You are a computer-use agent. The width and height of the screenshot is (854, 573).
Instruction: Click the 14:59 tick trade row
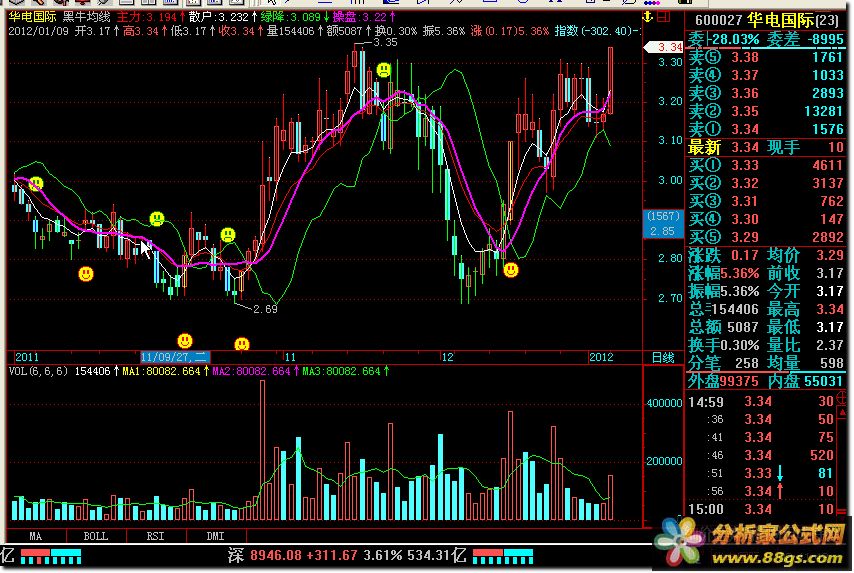[x=761, y=401]
